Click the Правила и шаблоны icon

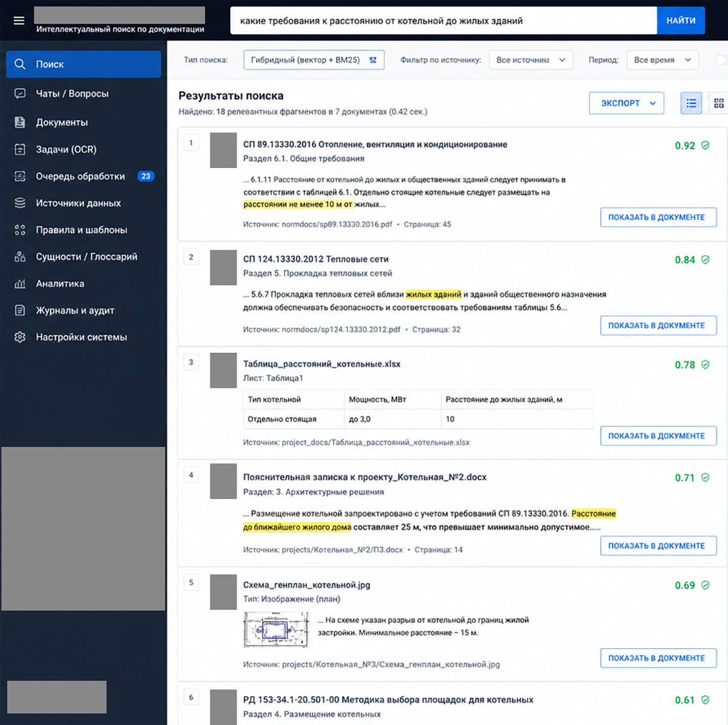pos(20,230)
